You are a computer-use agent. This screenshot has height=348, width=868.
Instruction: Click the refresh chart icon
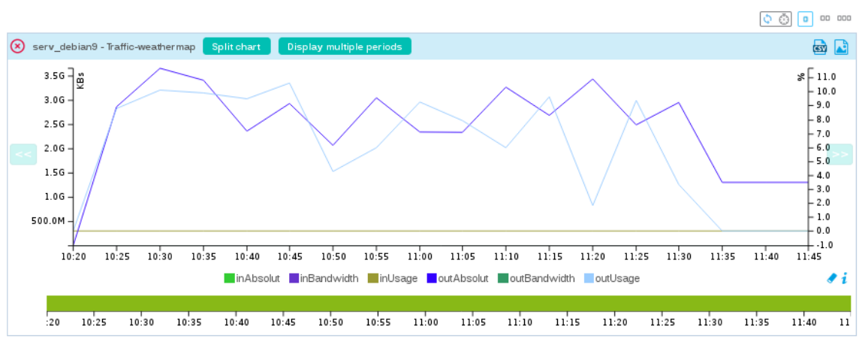(x=767, y=19)
